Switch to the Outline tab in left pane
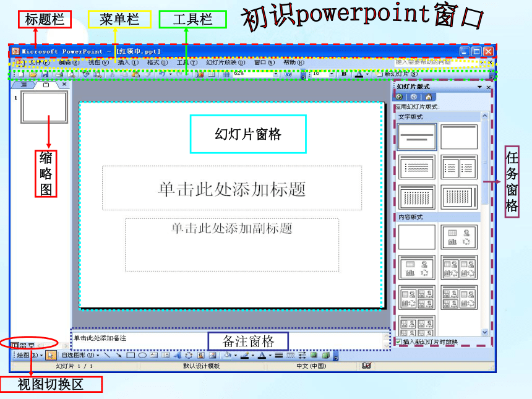 [24, 85]
